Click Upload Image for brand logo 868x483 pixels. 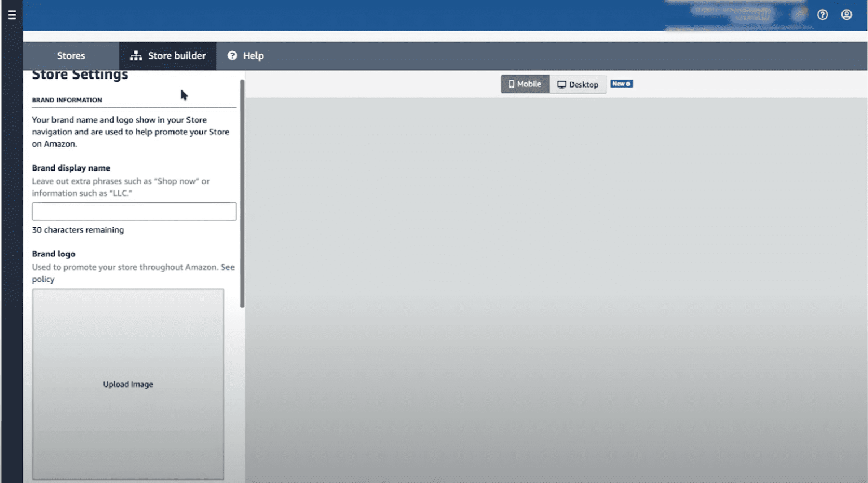click(x=128, y=384)
